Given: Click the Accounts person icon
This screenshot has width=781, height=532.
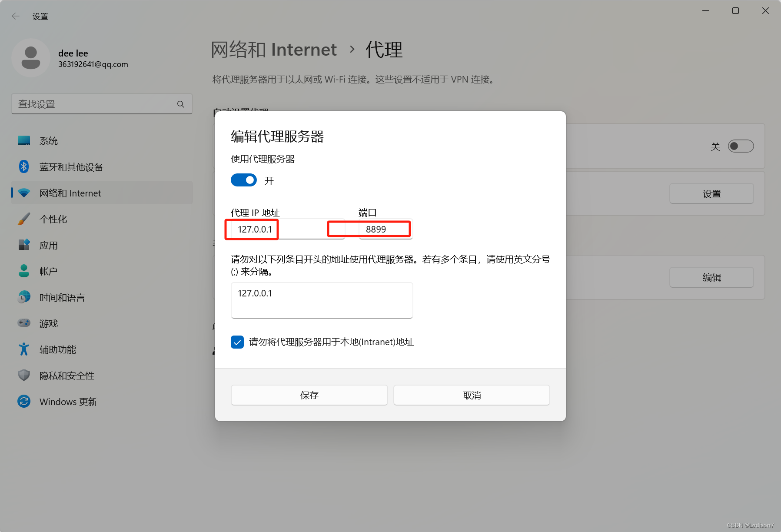Looking at the screenshot, I should tap(24, 271).
